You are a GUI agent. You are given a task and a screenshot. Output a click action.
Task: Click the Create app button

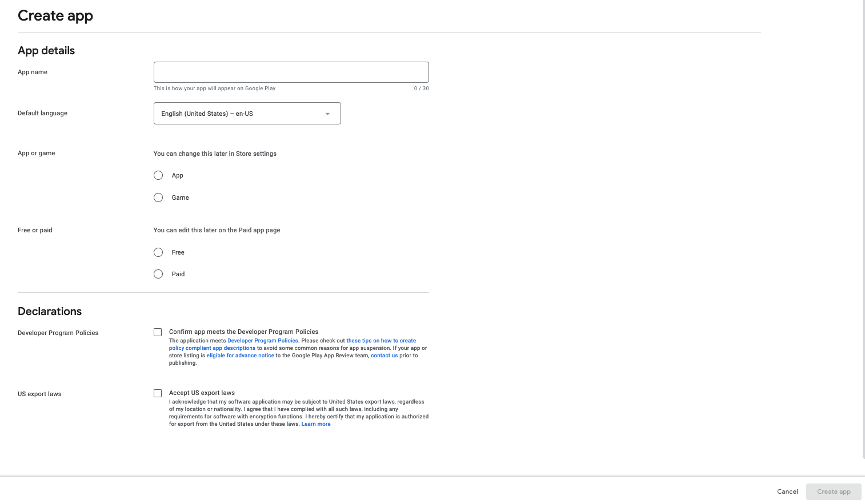834,491
